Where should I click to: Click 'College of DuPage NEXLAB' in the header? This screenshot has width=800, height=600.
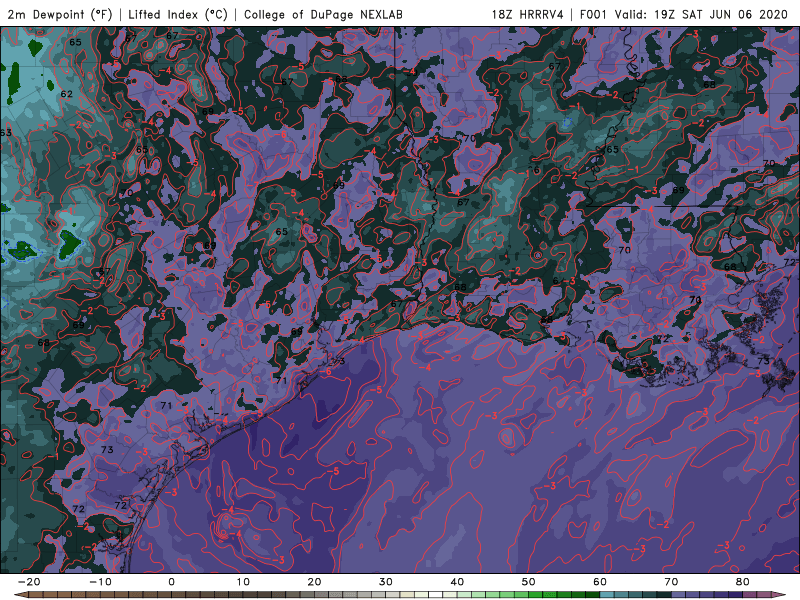[323, 14]
